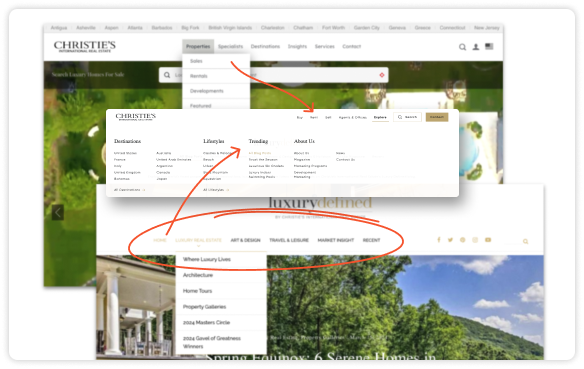Click the red location target icon
Image resolution: width=584 pixels, height=369 pixels.
382,75
